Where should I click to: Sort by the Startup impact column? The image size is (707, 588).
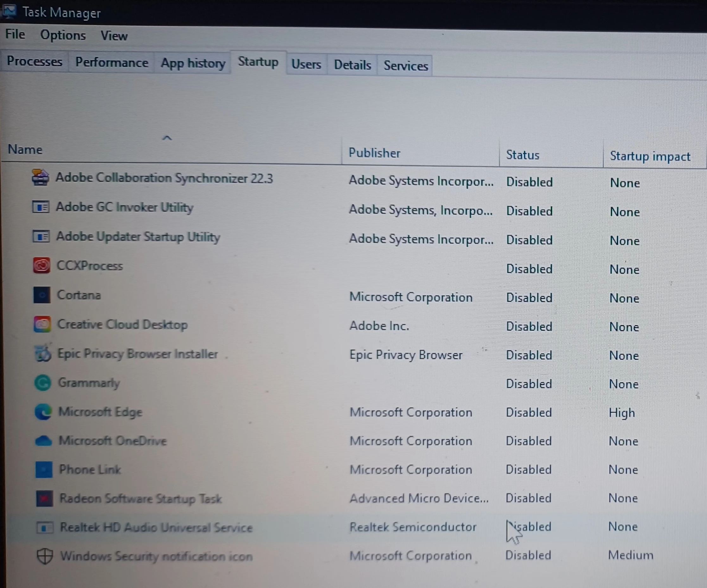pos(650,157)
